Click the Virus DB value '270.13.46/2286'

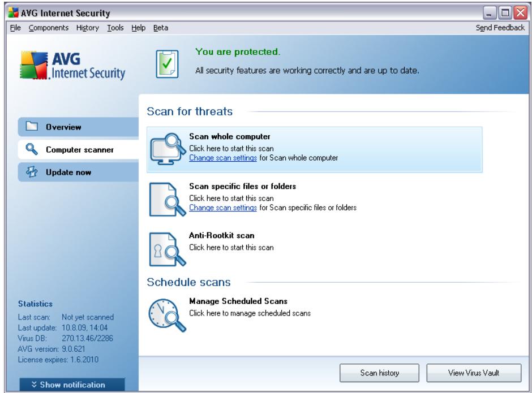click(87, 338)
